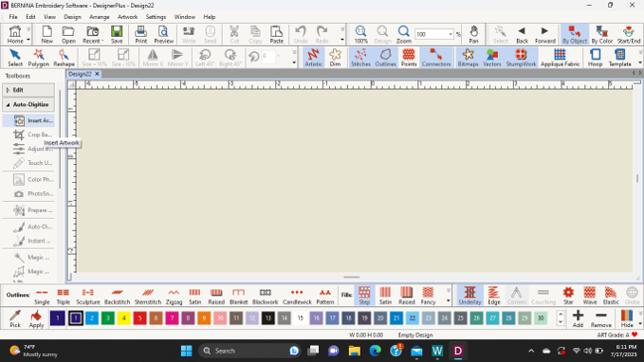Toggle Connectors display
Image resolution: width=644 pixels, height=362 pixels.
coord(436,58)
